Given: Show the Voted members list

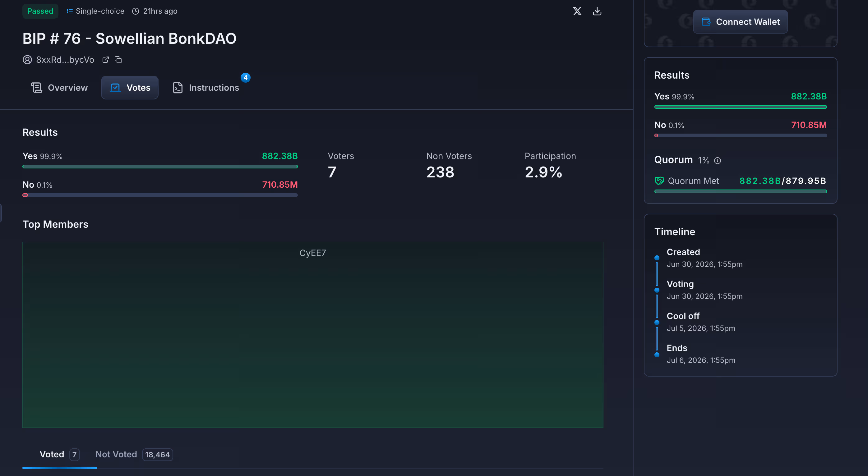Looking at the screenshot, I should (60, 455).
